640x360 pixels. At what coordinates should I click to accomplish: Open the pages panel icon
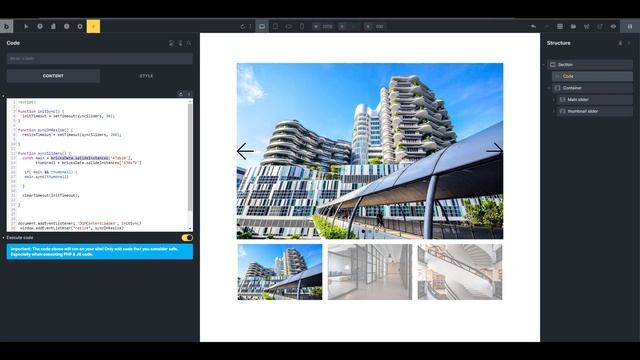point(53,27)
